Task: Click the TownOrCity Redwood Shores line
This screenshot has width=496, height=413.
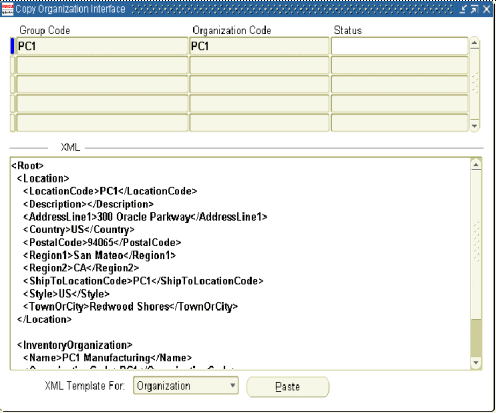Action: point(130,307)
